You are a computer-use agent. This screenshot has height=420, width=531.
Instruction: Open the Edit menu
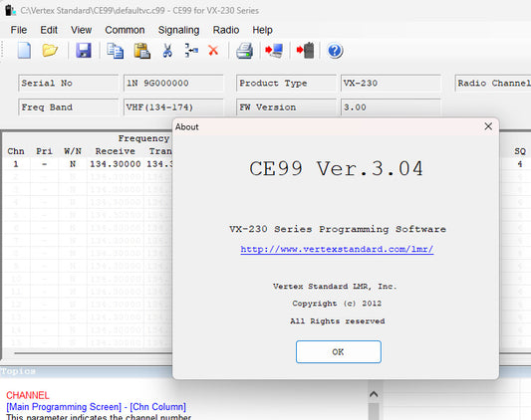pyautogui.click(x=49, y=30)
